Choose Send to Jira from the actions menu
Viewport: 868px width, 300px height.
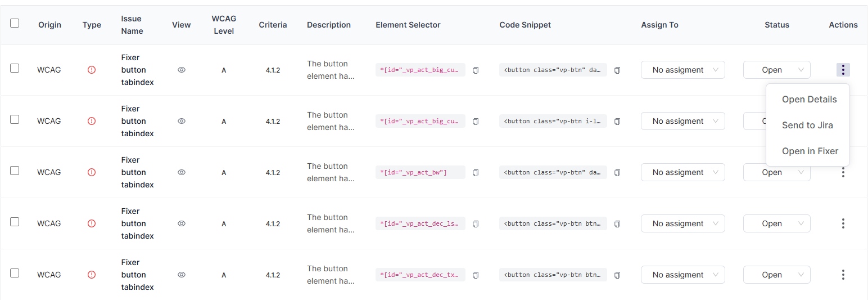807,125
